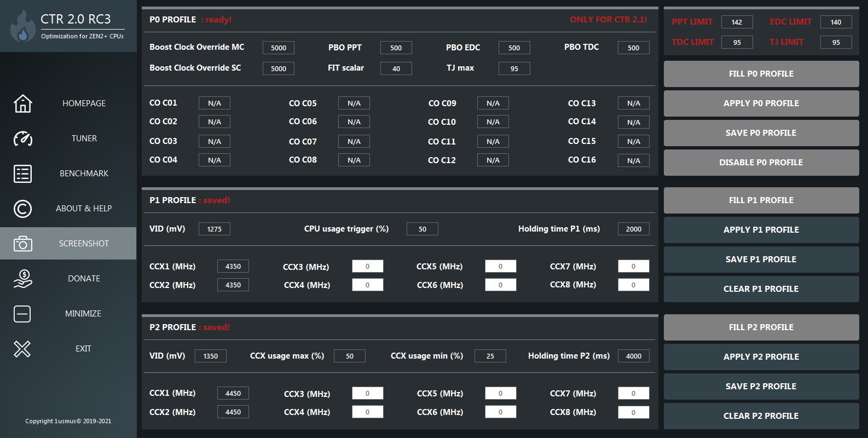The width and height of the screenshot is (868, 438).
Task: Click the 'ONLY FOR CTR 2.1!' notice
Action: tap(609, 20)
